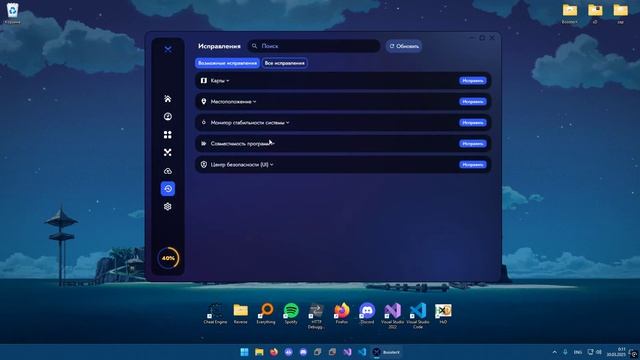
Task: Expand the Карты row chevron
Action: pos(228,81)
